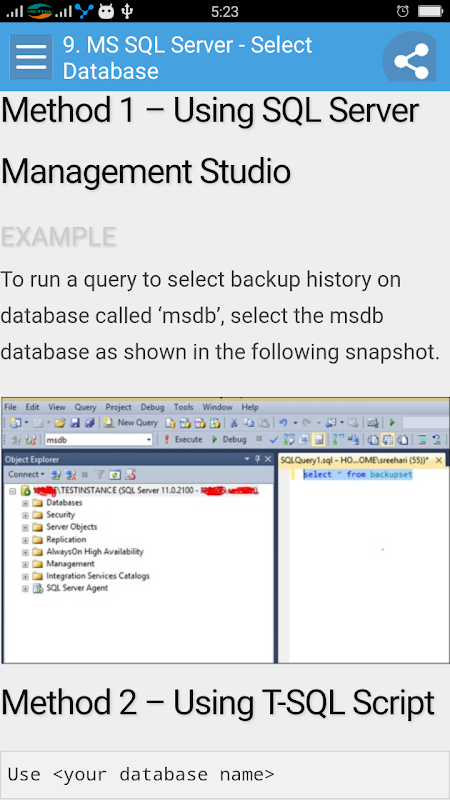
Task: Collapse the TESTINSTANCE server node
Action: (x=13, y=491)
